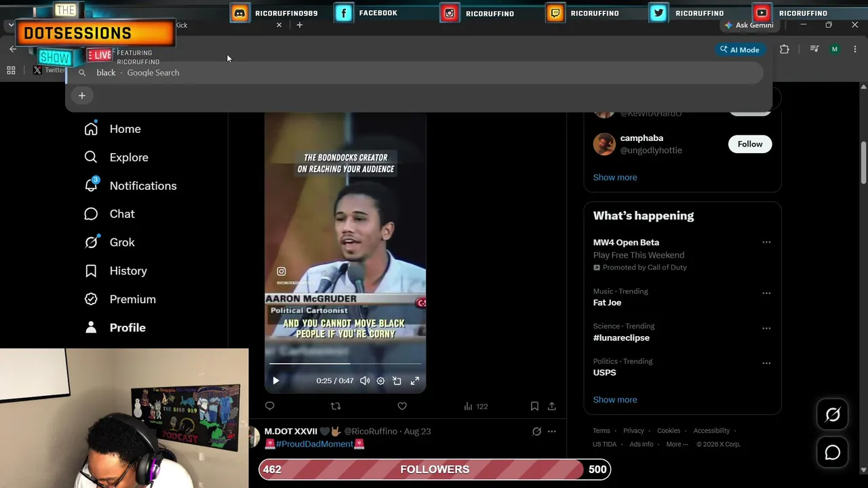Open the Chrome media controls icon
The width and height of the screenshot is (868, 488).
(x=815, y=49)
